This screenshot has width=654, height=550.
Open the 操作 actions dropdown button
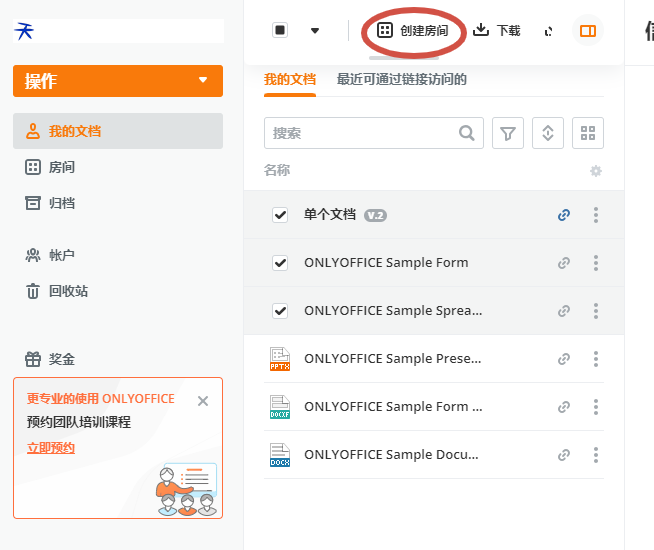[118, 81]
